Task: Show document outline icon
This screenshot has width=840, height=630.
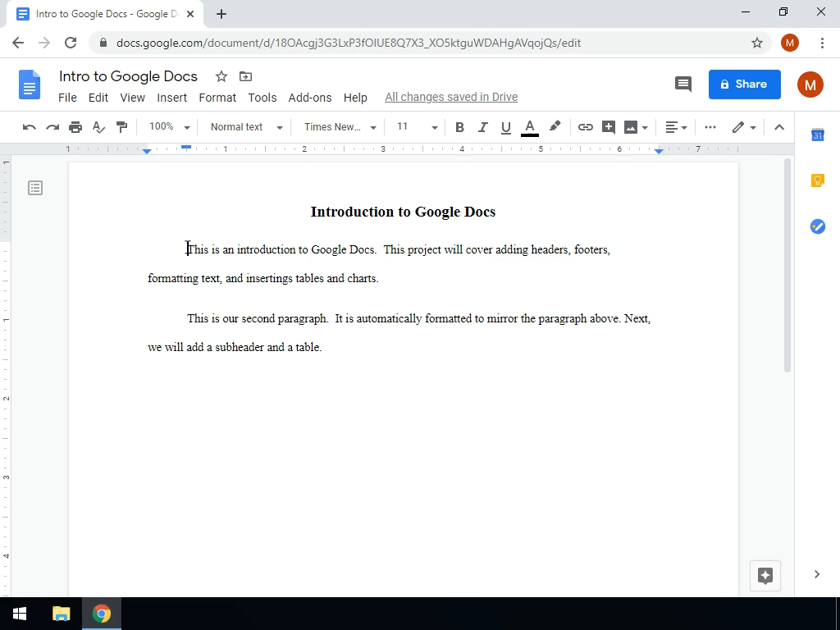Action: [35, 188]
